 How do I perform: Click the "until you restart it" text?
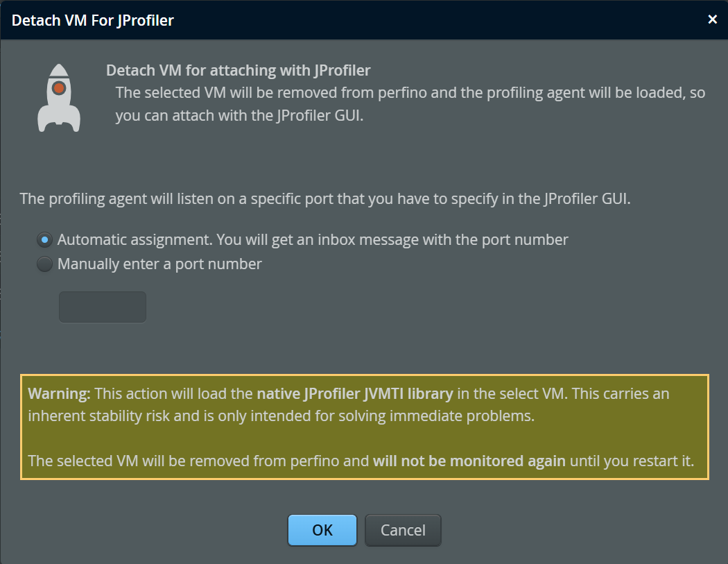(x=632, y=461)
